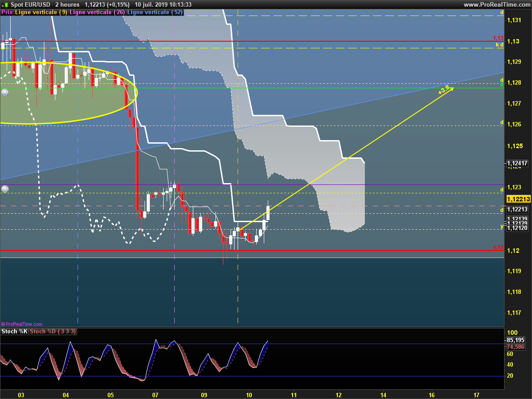The image size is (532, 399).
Task: Click the 10 juil. 2019 10:13:33 timestamp
Action: 163,4
